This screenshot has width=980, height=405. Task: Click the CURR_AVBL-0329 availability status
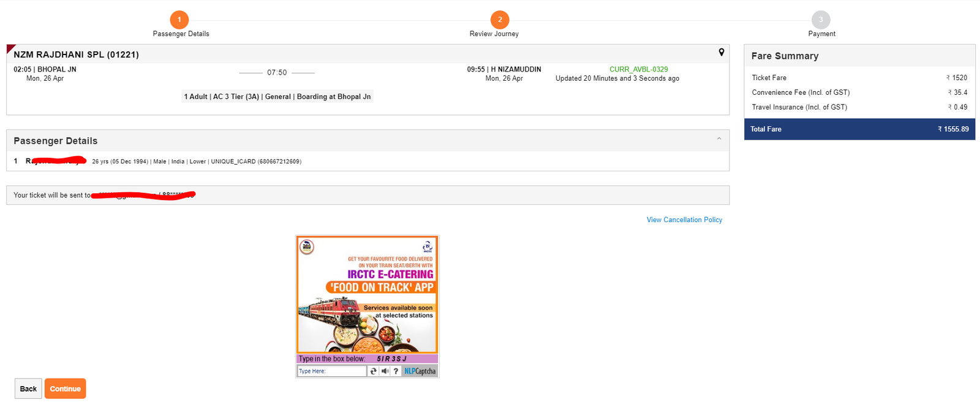(x=638, y=69)
